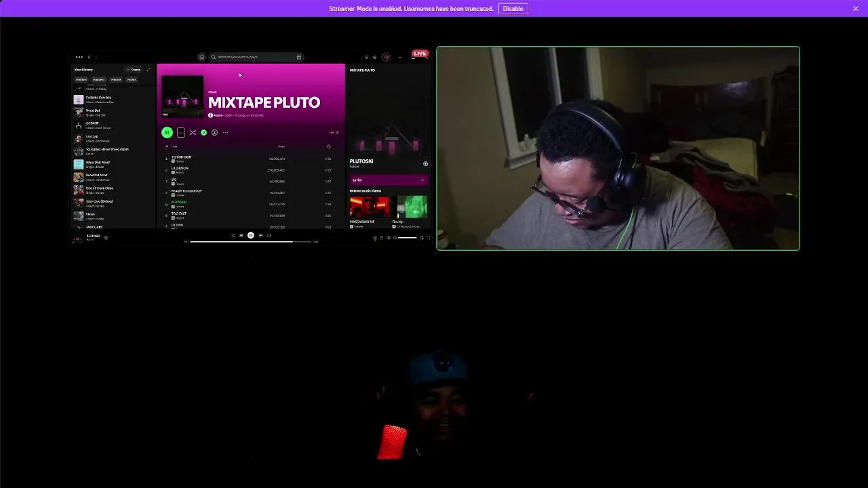Viewport: 868px width, 488px height.
Task: Toggle shuffle in the player bar
Action: tap(233, 235)
